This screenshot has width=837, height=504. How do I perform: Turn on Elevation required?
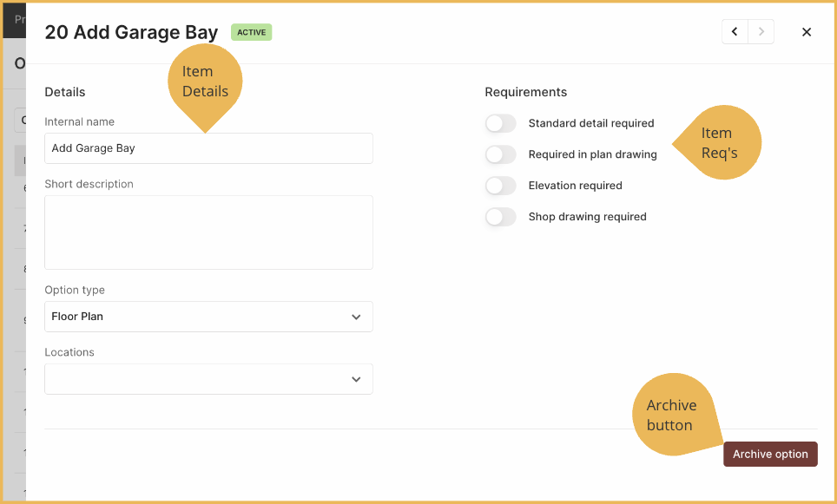point(501,186)
